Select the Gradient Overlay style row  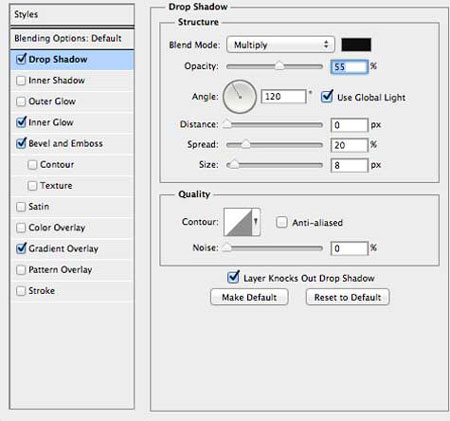[72, 249]
